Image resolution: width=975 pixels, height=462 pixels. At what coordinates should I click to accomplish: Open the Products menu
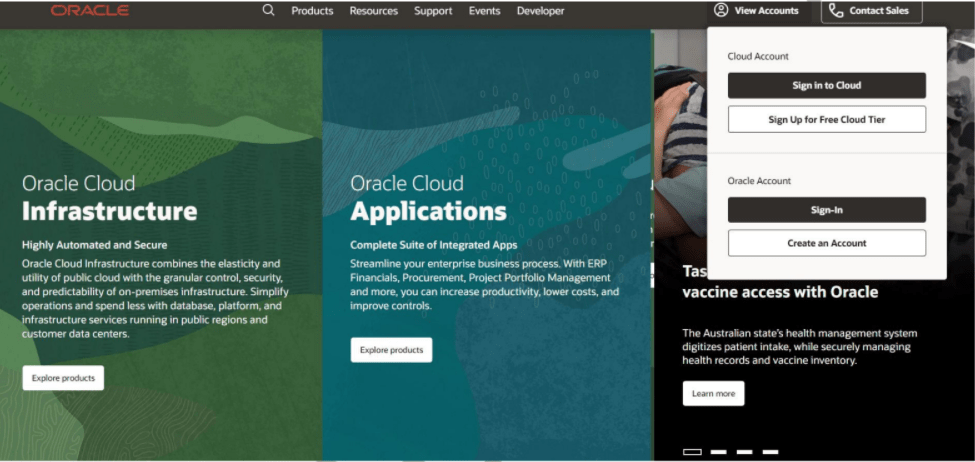(x=312, y=11)
